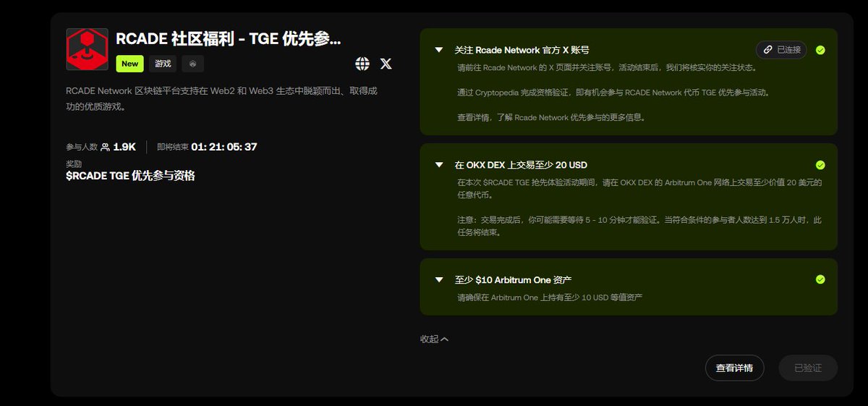Click the 奖励 reward label

click(x=74, y=164)
